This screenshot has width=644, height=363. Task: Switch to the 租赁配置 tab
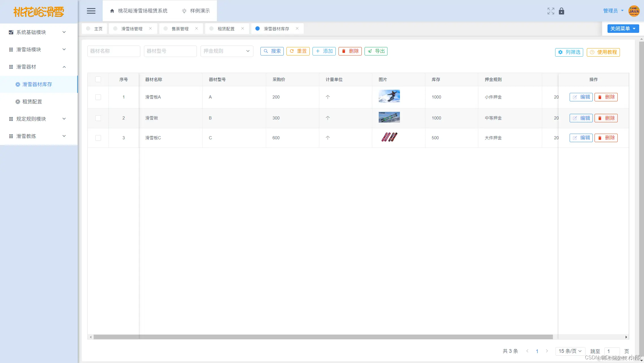226,29
